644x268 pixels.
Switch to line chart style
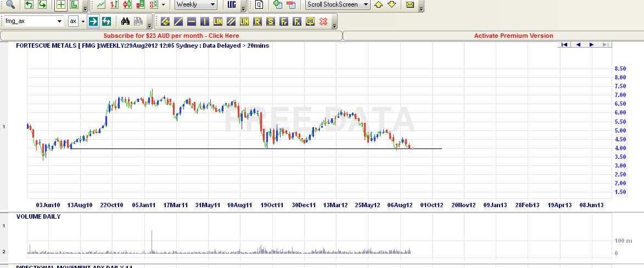pos(101,4)
